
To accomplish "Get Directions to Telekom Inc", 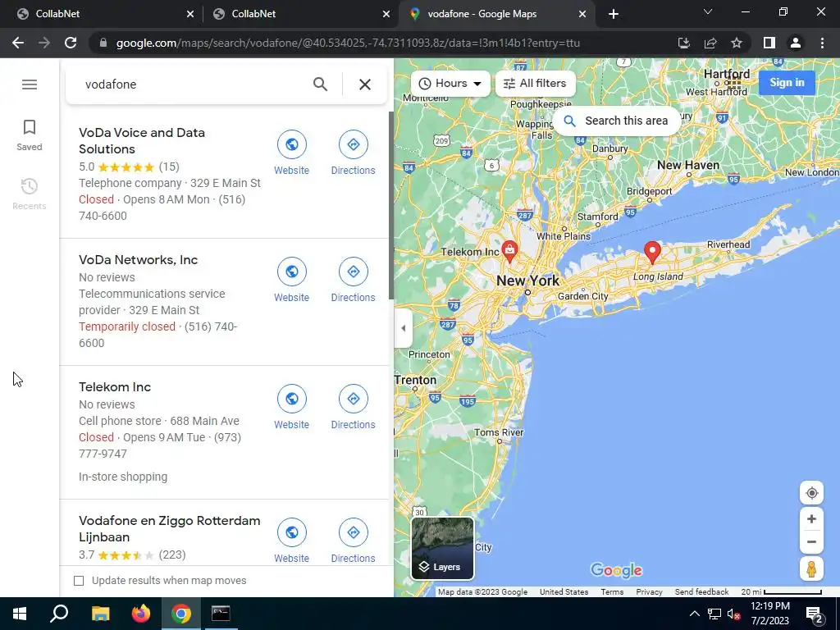I will (353, 407).
